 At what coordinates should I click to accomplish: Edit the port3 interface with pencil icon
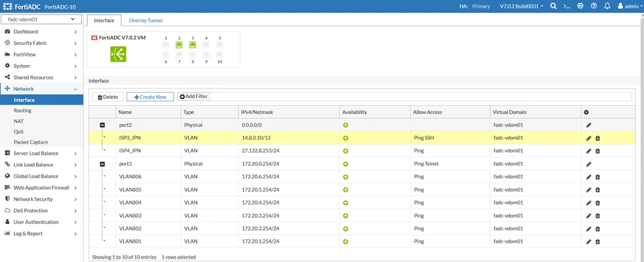[x=589, y=164]
